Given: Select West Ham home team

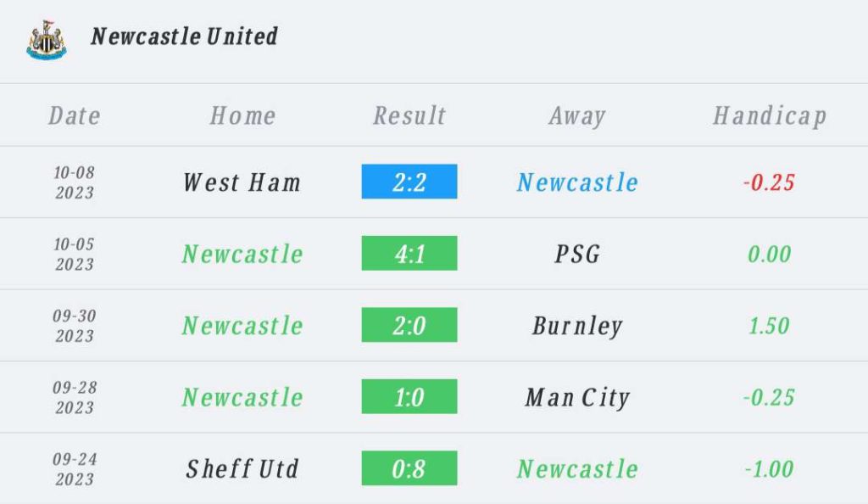Looking at the screenshot, I should 242,182.
